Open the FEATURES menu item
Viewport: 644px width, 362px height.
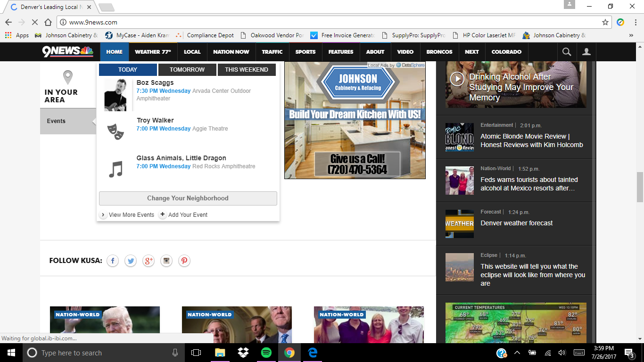click(341, 52)
